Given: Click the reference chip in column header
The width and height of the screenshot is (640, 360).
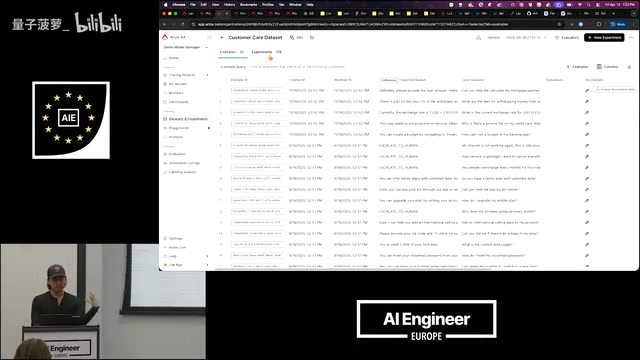Looking at the screenshot, I should click(389, 80).
